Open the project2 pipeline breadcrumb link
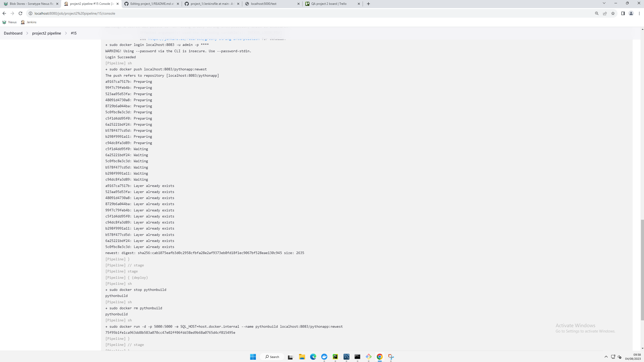Image resolution: width=644 pixels, height=362 pixels. point(46,33)
